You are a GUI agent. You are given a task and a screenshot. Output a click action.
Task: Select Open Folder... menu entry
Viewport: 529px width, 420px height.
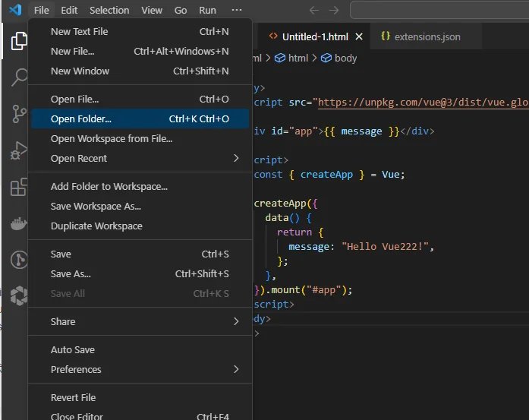pyautogui.click(x=140, y=118)
